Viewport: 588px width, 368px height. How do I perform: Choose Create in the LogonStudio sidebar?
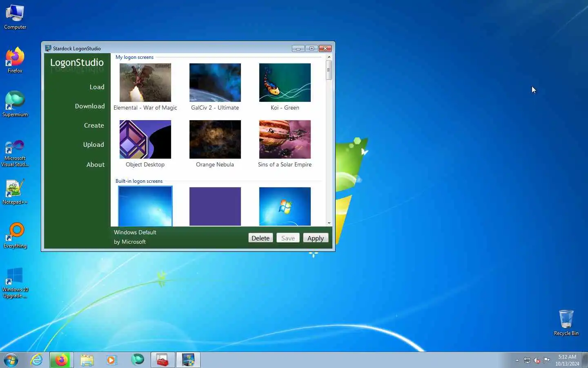tap(94, 126)
